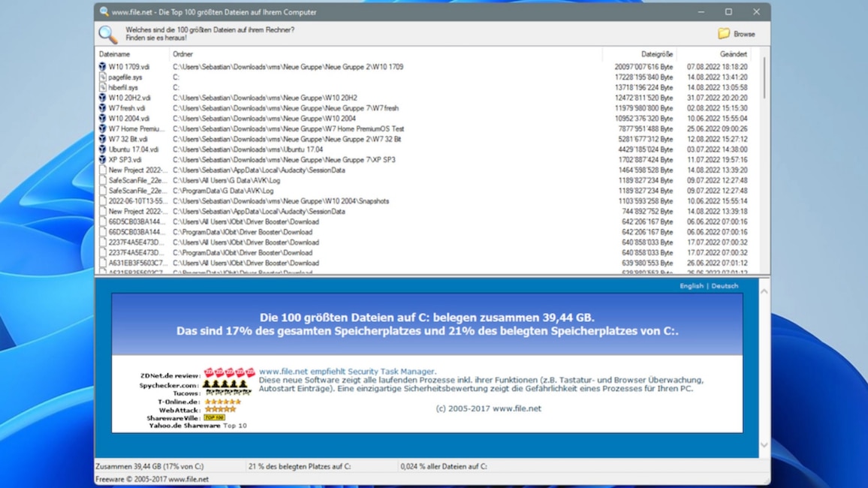Click the VirtualBox icon for W10 20H2.vdi
Screen dimensions: 868x488
pyautogui.click(x=102, y=98)
